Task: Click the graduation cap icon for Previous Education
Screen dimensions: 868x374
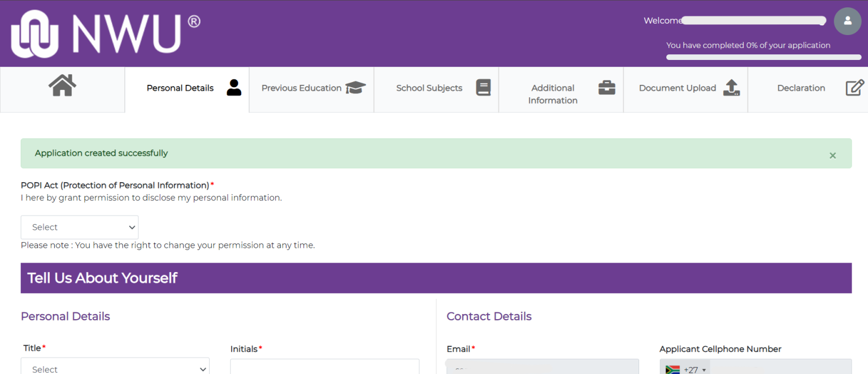Action: click(355, 88)
